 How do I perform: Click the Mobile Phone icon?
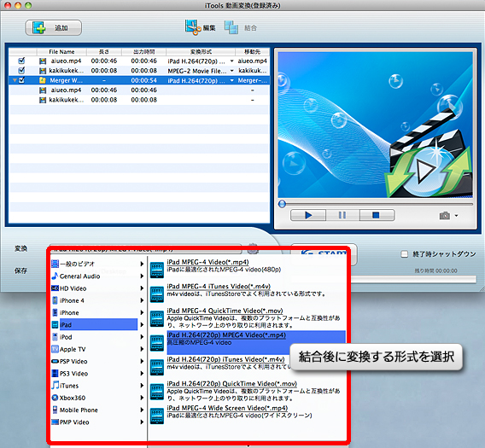(x=55, y=410)
